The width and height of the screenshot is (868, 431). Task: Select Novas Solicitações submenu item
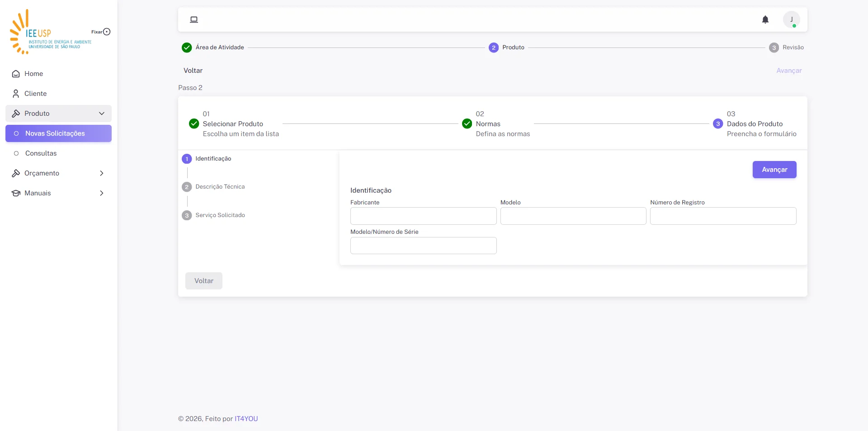[58, 133]
